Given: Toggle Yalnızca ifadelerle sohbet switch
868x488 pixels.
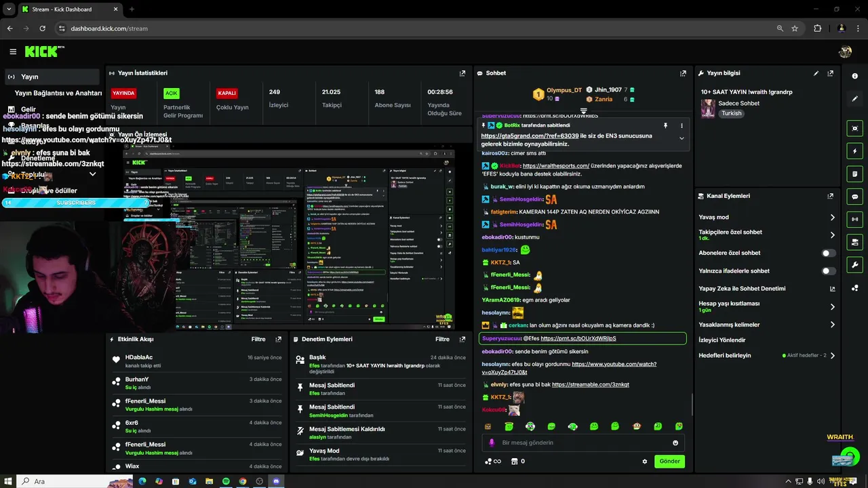Looking at the screenshot, I should [x=829, y=271].
